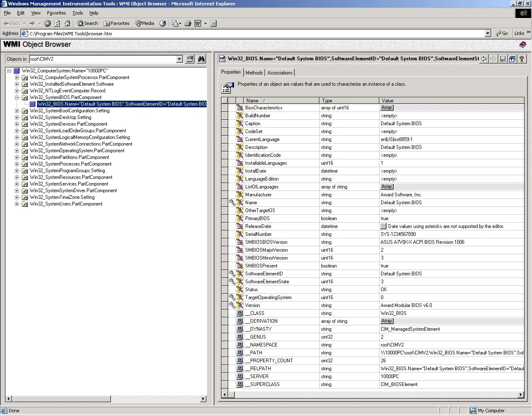Click the views filter icon in object toolbar
This screenshot has width=532, height=416.
(x=512, y=59)
